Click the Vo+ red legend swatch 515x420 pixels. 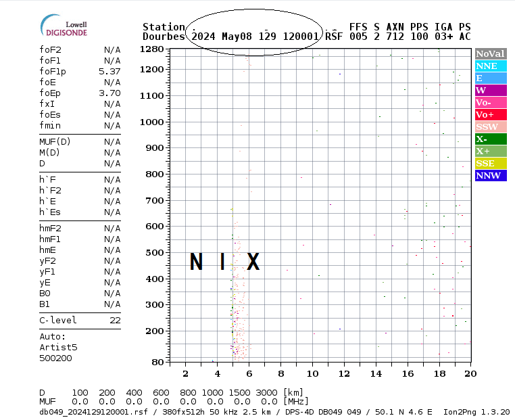(490, 115)
